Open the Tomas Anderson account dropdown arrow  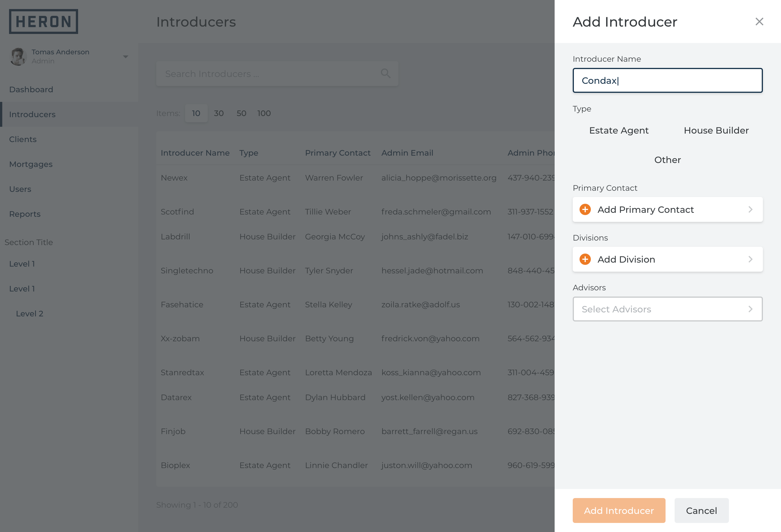pos(125,57)
